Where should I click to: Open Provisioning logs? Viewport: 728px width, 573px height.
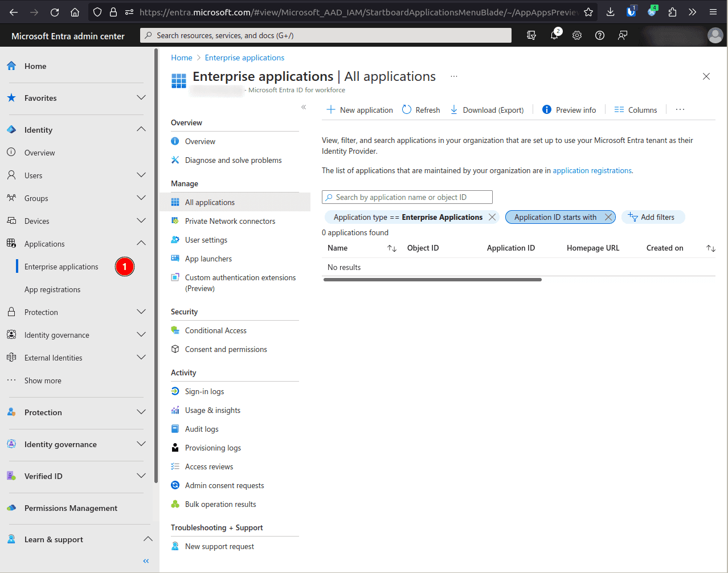point(213,448)
